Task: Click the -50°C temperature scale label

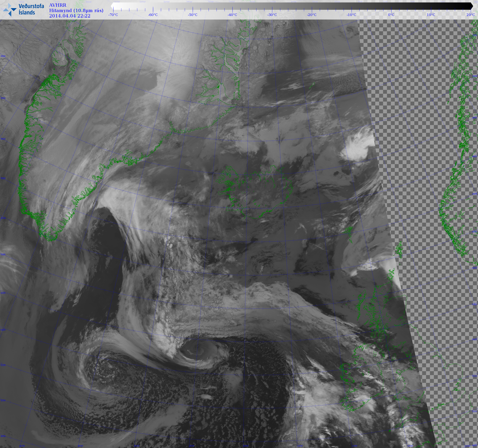Action: [x=192, y=15]
